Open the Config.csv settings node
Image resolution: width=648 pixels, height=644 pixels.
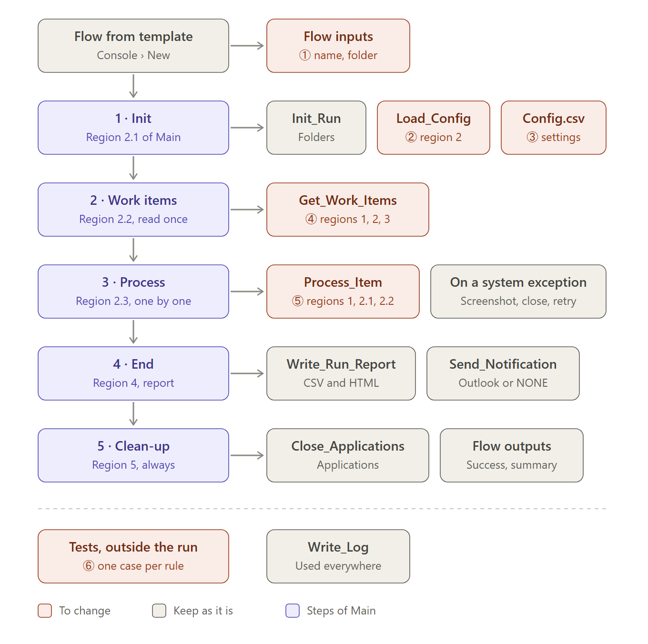click(554, 128)
